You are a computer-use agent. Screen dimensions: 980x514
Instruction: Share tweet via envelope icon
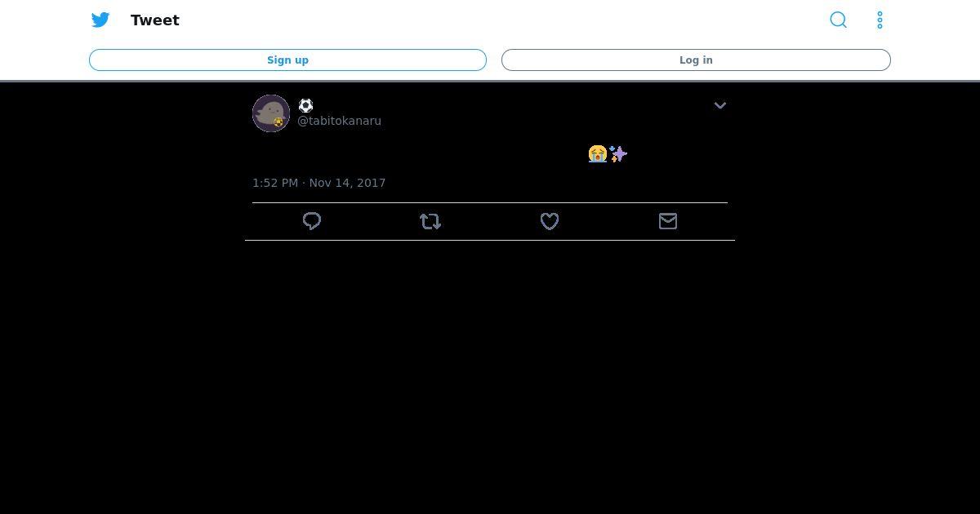pyautogui.click(x=668, y=221)
